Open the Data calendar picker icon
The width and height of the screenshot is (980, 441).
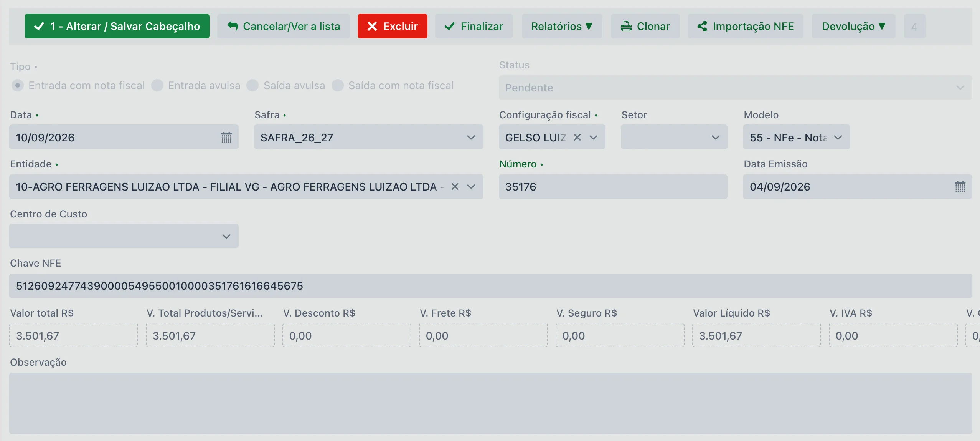226,137
